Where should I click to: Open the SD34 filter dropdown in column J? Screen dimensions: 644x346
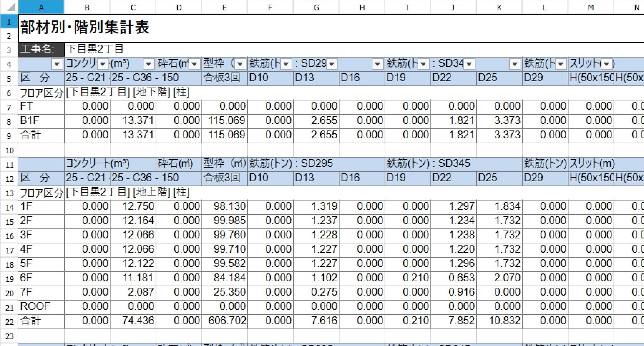[469, 64]
